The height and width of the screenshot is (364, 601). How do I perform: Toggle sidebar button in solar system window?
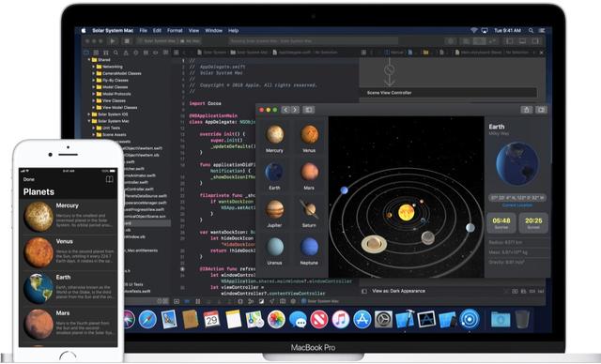pos(309,110)
